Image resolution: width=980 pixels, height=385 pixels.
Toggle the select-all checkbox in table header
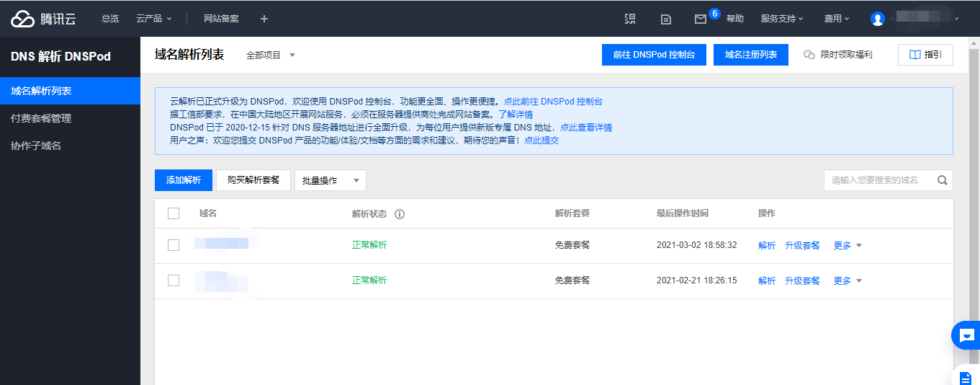coord(174,213)
